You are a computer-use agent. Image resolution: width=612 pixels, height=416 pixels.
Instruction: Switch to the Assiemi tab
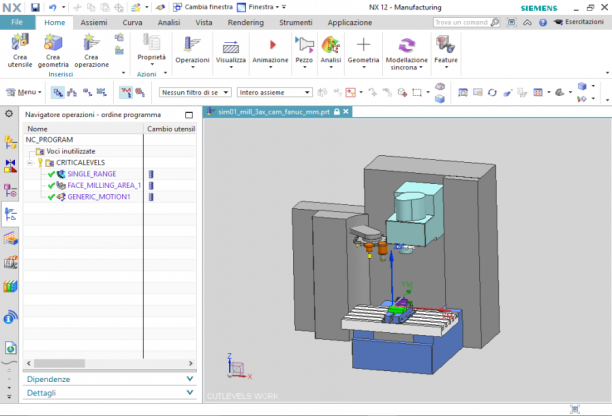pyautogui.click(x=94, y=23)
